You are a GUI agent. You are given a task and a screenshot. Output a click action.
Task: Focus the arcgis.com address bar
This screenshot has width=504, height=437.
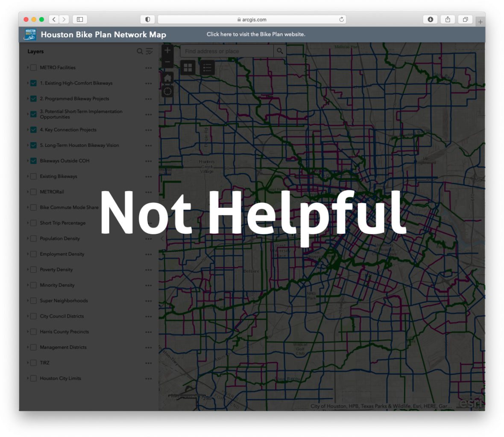252,20
